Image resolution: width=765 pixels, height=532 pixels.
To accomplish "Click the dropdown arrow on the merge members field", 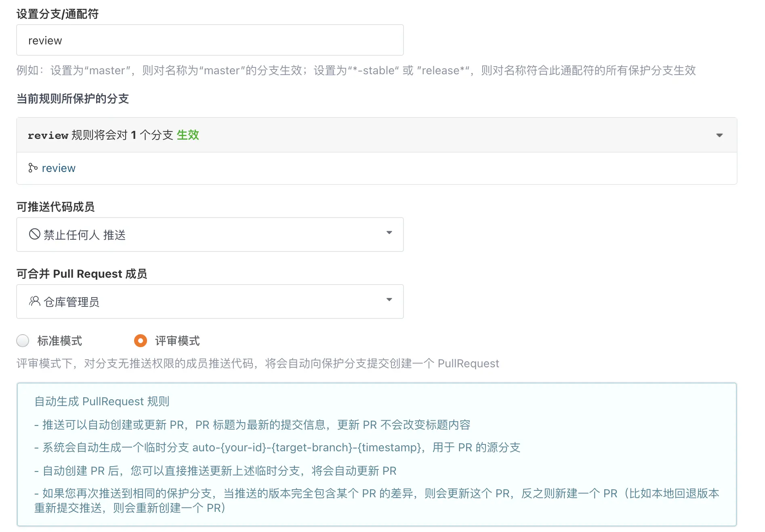I will 389,300.
